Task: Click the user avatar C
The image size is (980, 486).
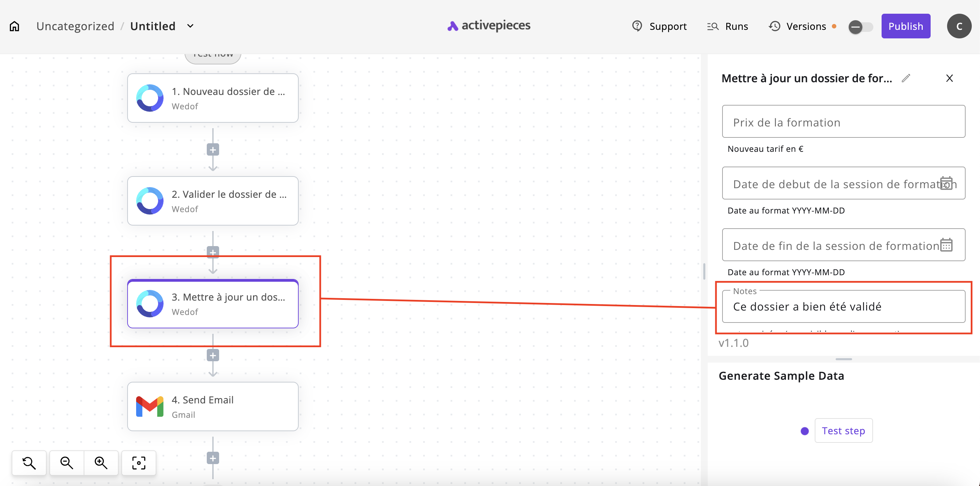Action: point(959,26)
